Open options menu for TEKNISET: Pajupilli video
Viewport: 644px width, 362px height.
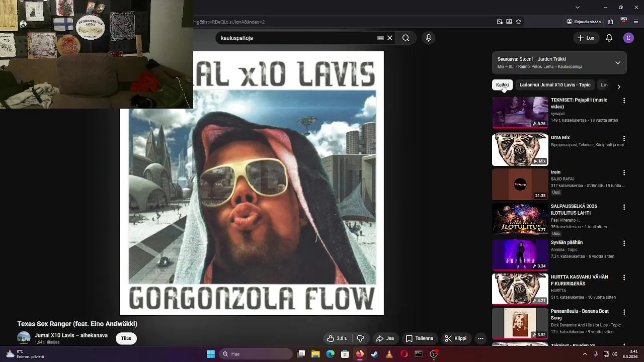(624, 101)
